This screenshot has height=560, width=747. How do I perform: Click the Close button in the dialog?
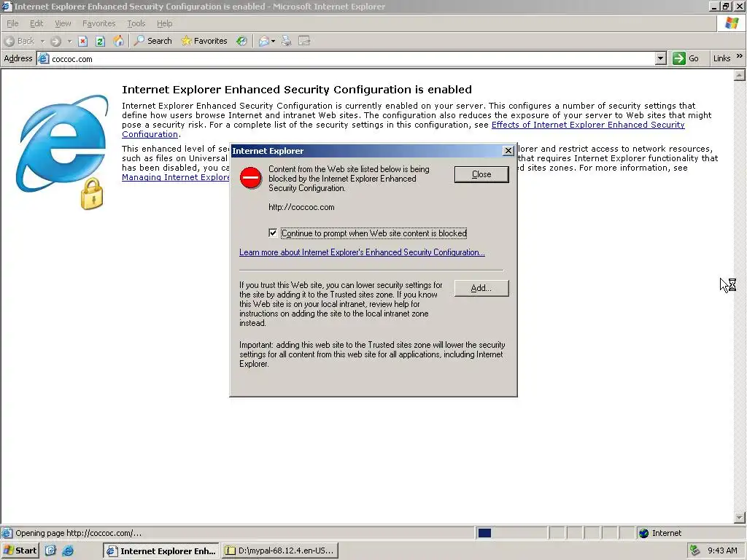coord(481,174)
